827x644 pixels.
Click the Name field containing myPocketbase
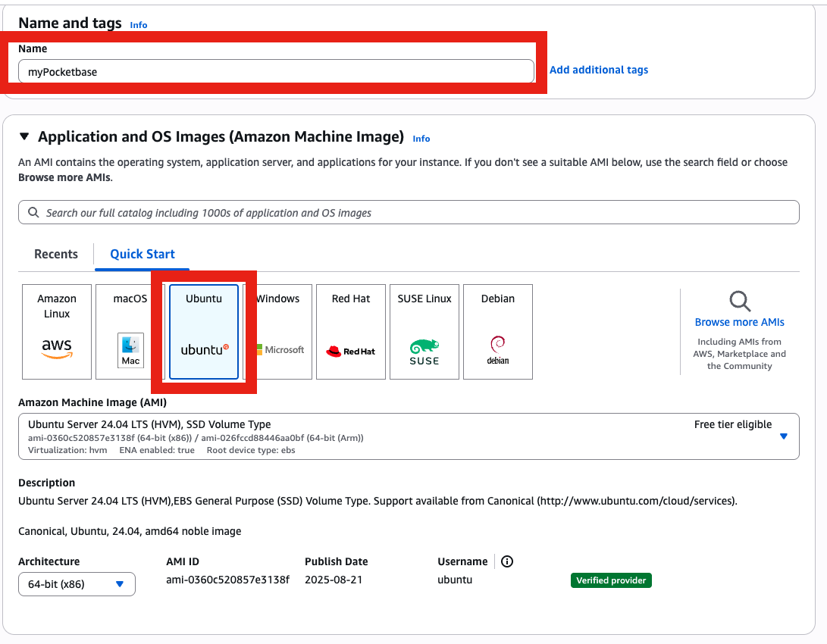tap(275, 70)
